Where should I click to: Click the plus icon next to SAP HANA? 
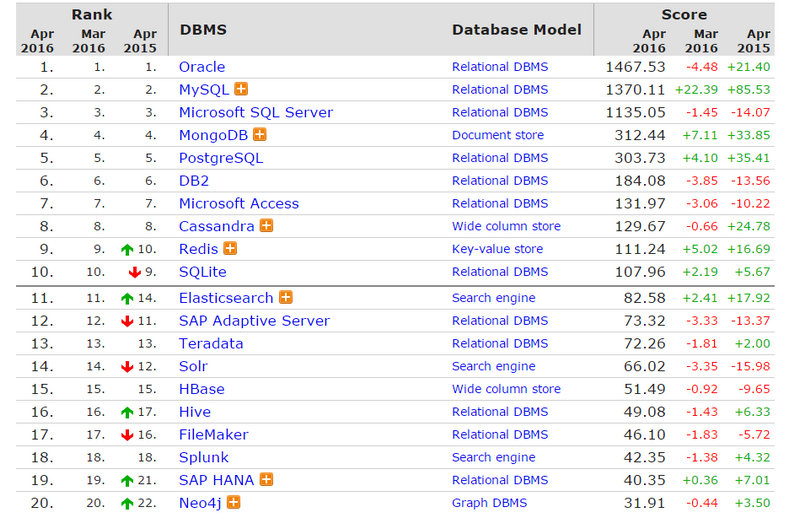tap(266, 479)
